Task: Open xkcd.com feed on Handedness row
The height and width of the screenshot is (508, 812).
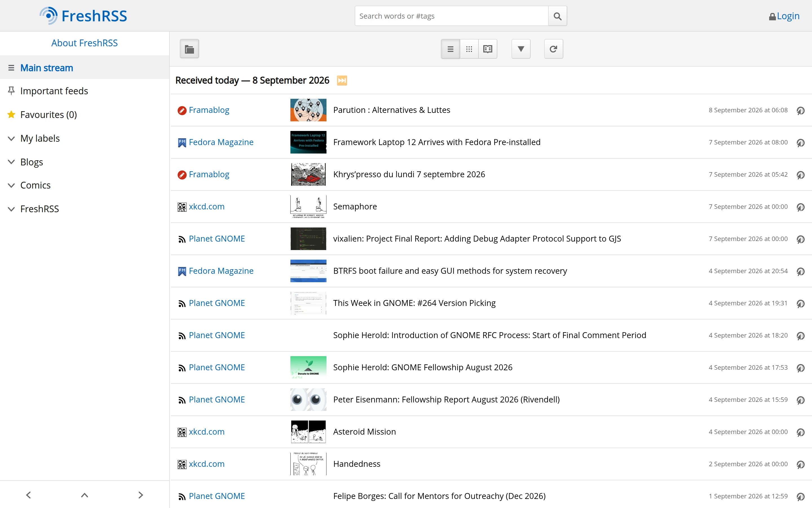Action: [206, 464]
